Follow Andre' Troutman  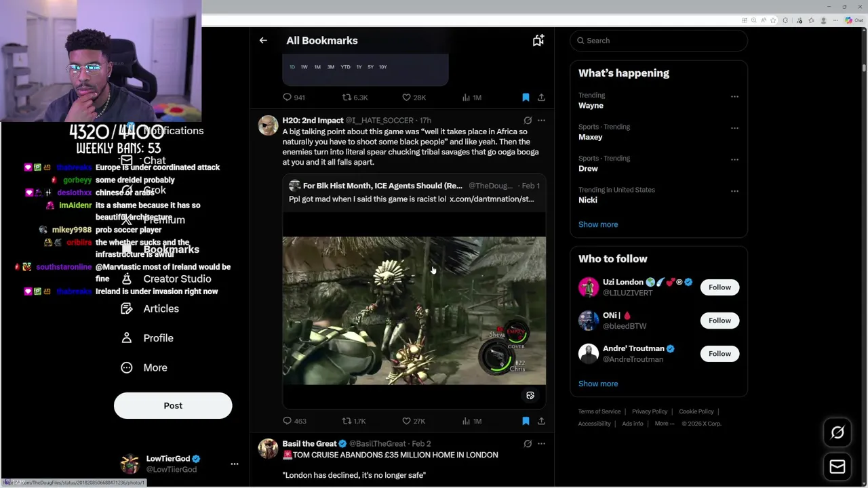pyautogui.click(x=719, y=354)
